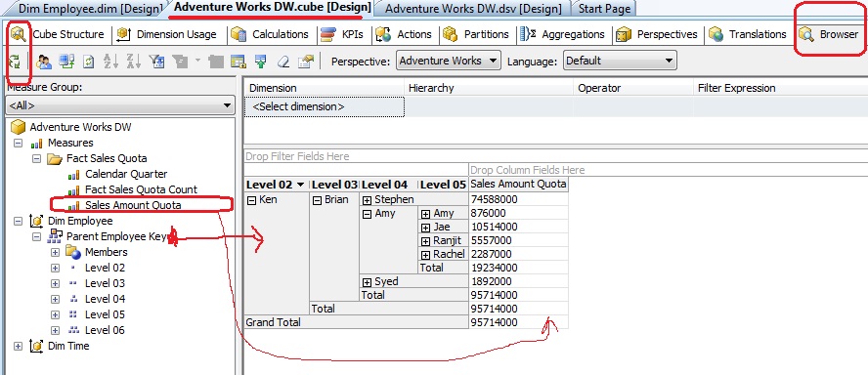Screen dimensions: 868x375
Task: Open the Language dropdown showing Default
Action: (620, 61)
